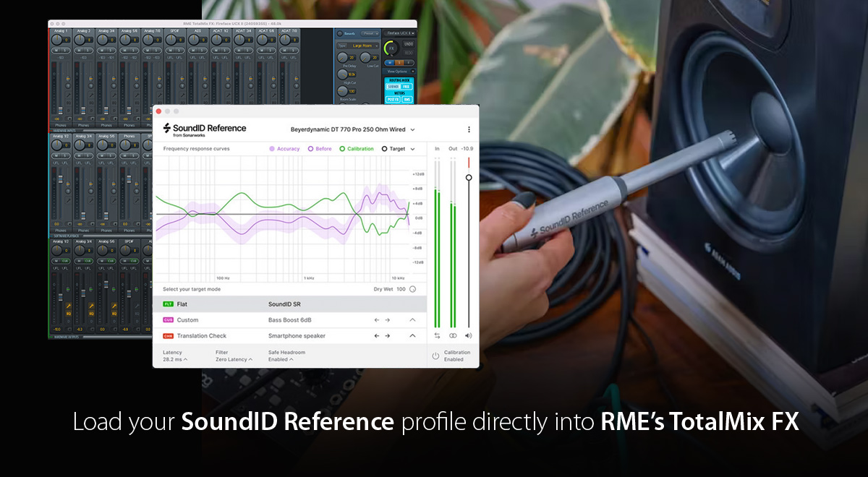Click the Out level value -10.9
The height and width of the screenshot is (477, 868).
467,149
